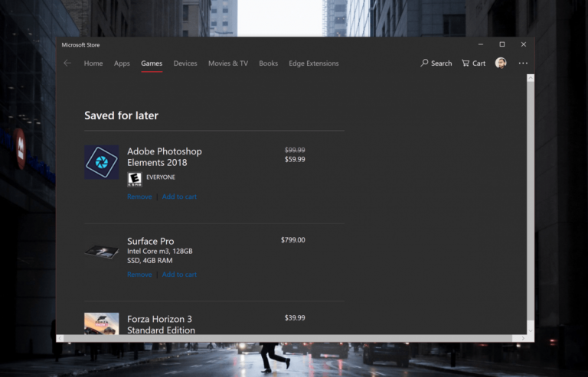Maximize the Microsoft Store window
588x377 pixels.
[502, 44]
